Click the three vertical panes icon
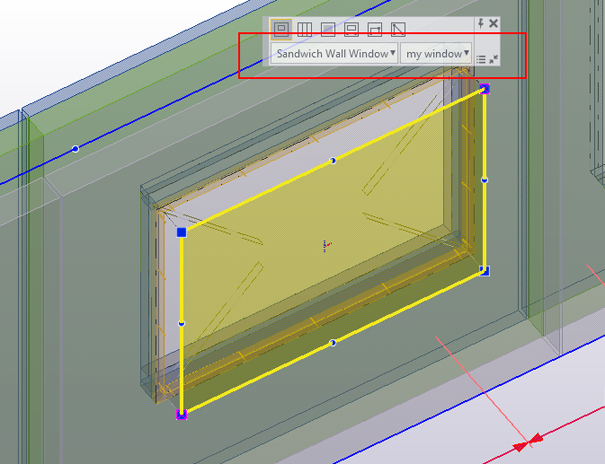 click(x=304, y=29)
